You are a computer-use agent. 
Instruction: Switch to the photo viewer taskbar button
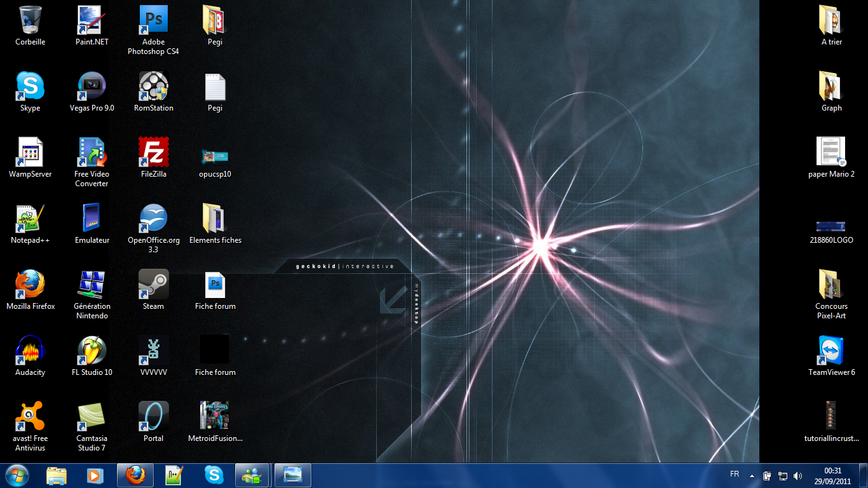point(293,475)
